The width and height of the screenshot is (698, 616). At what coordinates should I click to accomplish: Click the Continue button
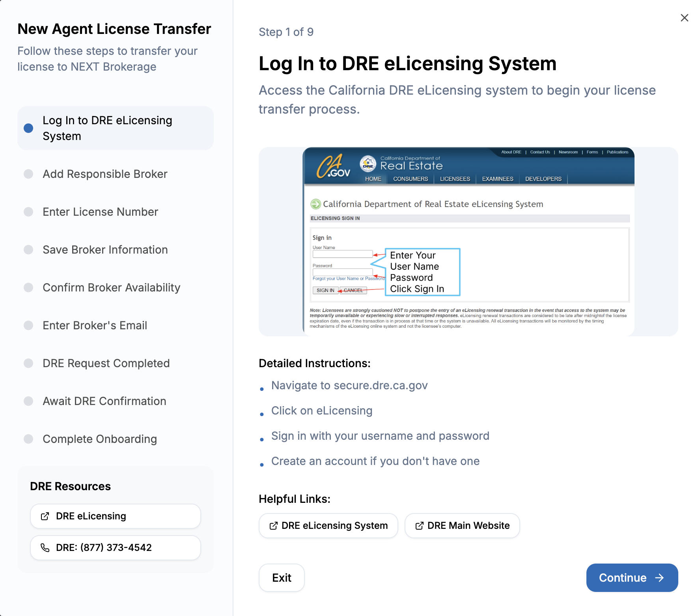tap(632, 577)
